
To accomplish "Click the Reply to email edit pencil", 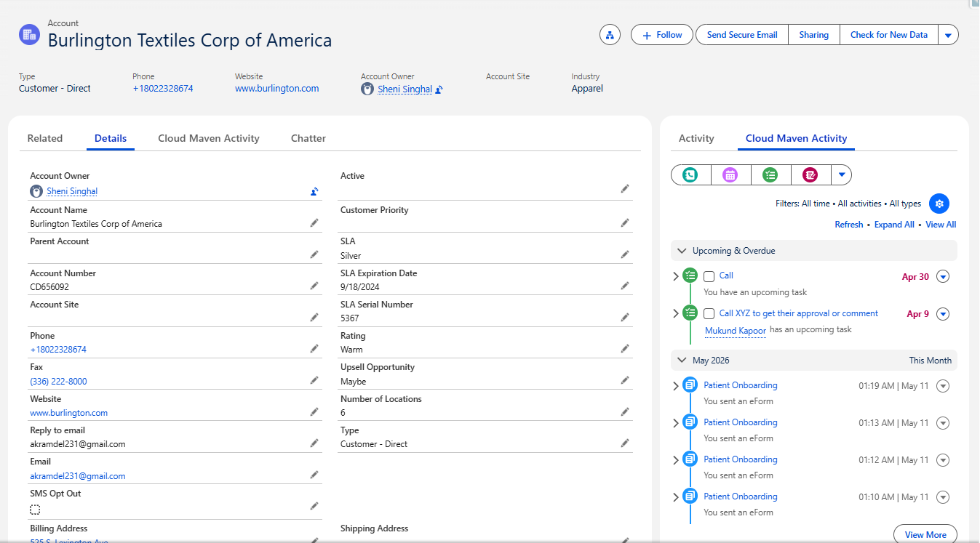I will 314,443.
